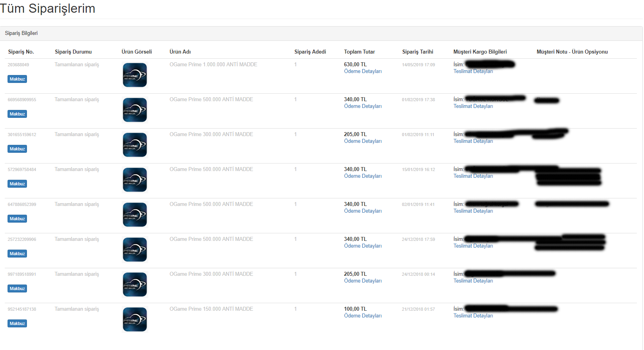Open the product image for order 647886052399
This screenshot has width=644, height=350.
tap(135, 215)
